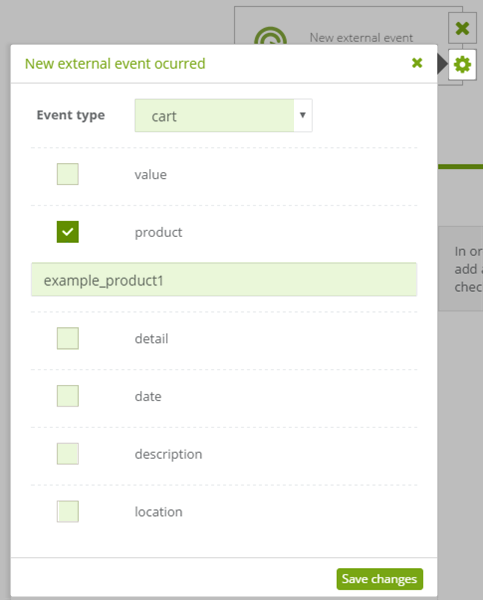Click the green X delete node icon
The height and width of the screenshot is (600, 483).
point(462,28)
